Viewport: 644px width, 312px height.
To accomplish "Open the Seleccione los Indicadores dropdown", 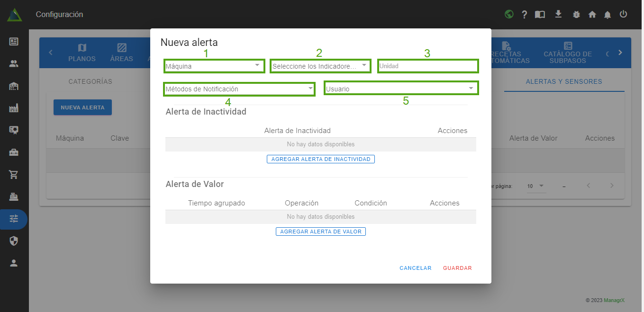I will (320, 66).
